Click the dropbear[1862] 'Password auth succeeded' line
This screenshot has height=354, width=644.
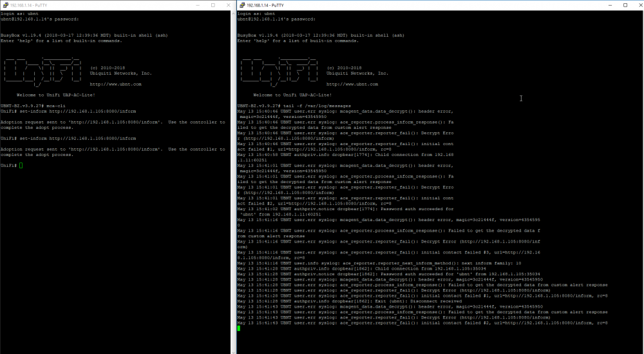point(388,274)
